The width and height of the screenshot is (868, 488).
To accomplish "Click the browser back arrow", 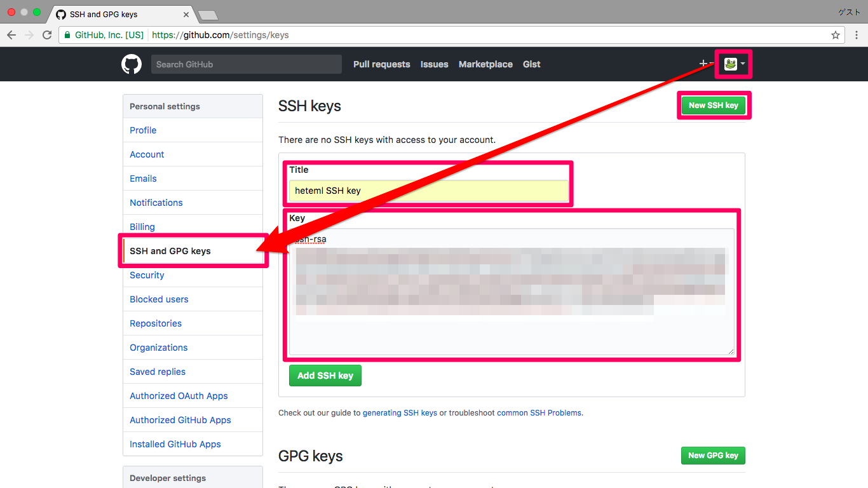I will tap(11, 35).
